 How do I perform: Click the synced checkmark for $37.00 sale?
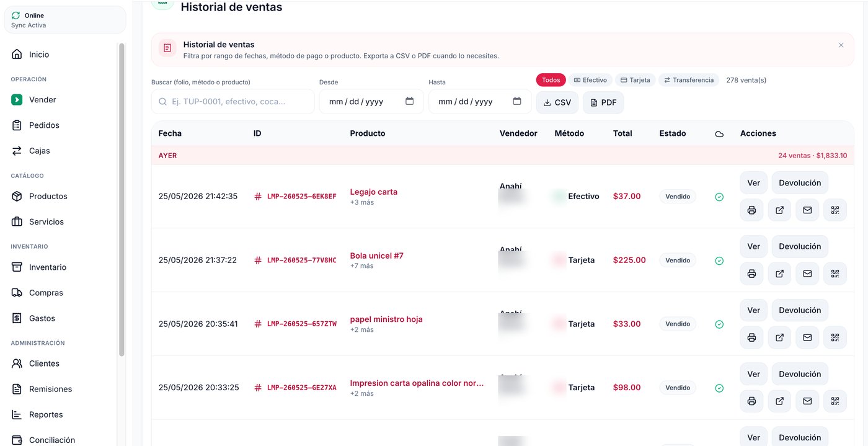[x=719, y=197]
